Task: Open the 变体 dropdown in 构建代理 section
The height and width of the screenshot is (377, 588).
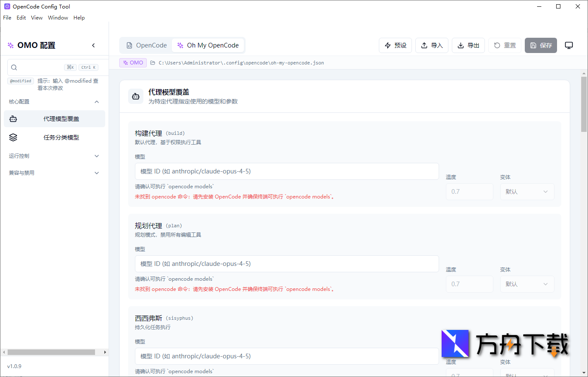Action: tap(527, 192)
